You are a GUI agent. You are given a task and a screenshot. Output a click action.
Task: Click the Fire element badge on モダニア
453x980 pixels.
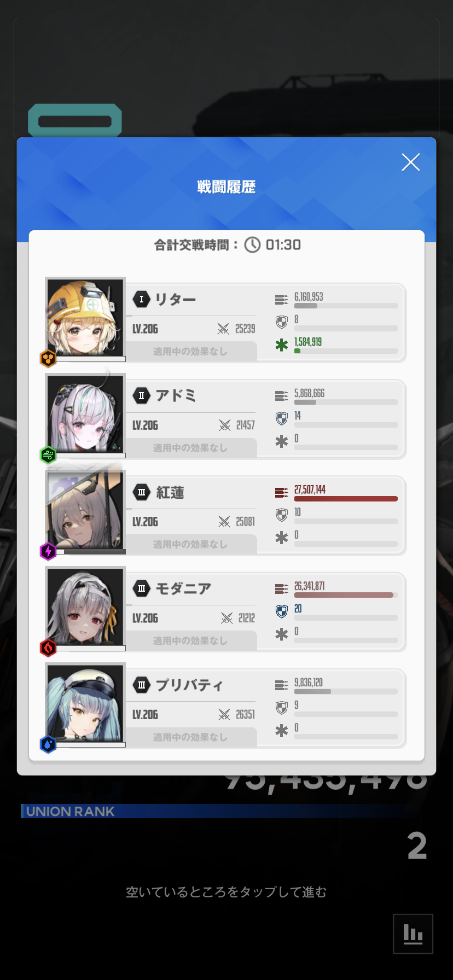49,648
